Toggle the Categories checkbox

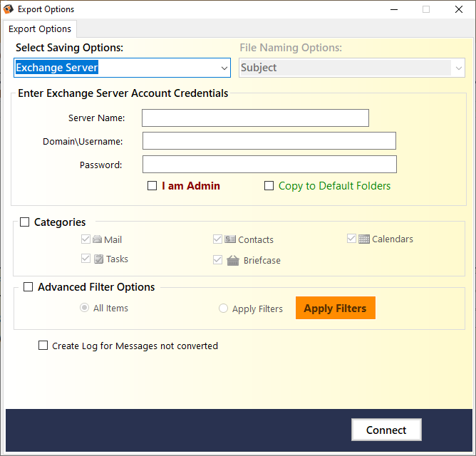point(25,222)
